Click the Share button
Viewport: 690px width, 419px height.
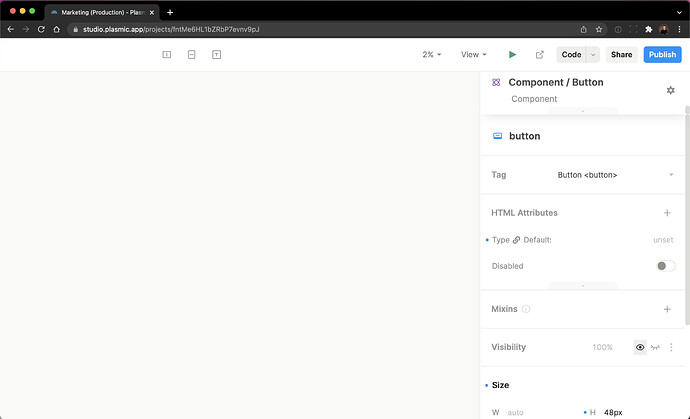click(x=621, y=55)
